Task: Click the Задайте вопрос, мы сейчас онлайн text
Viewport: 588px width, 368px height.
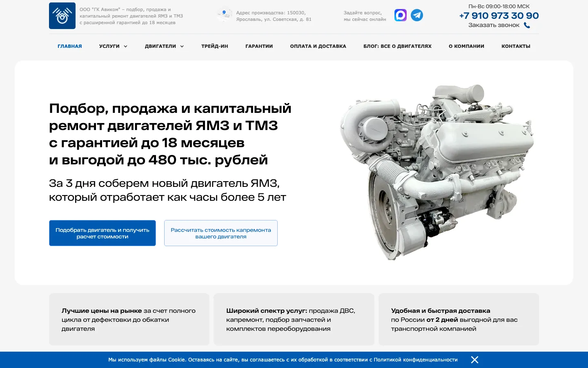Action: click(365, 16)
